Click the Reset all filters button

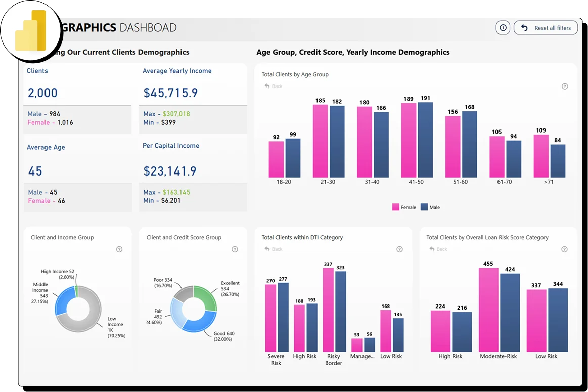[546, 28]
